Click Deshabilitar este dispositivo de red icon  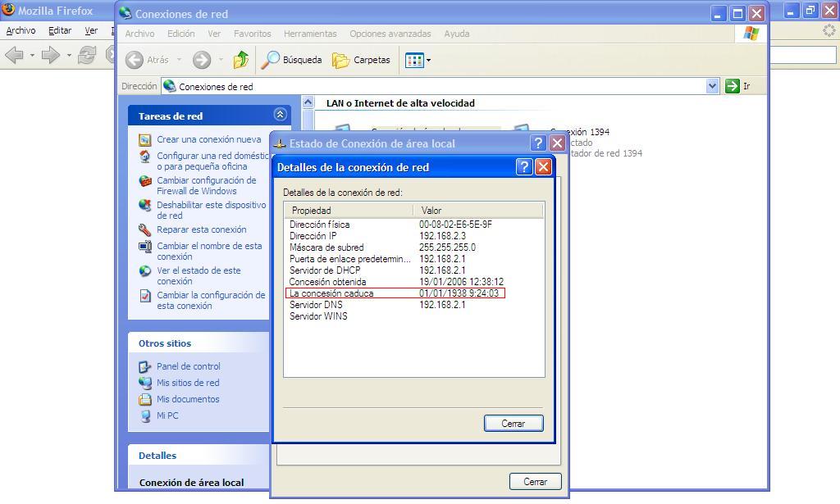point(145,206)
